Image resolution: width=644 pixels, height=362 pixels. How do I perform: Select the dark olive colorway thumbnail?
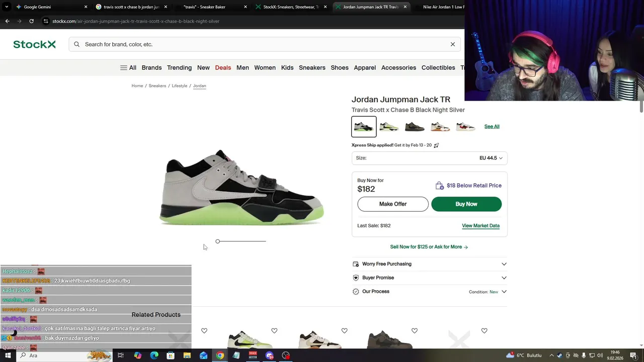tap(415, 127)
